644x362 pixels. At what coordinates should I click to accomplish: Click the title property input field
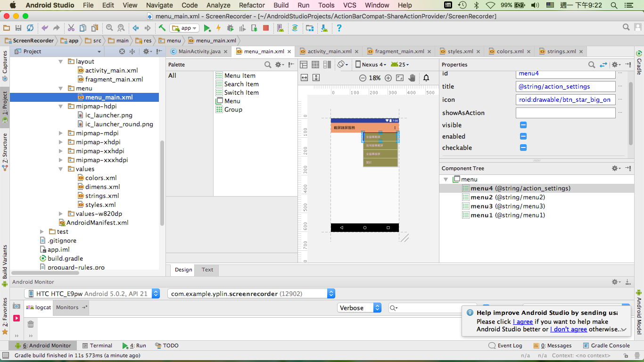pyautogui.click(x=566, y=87)
